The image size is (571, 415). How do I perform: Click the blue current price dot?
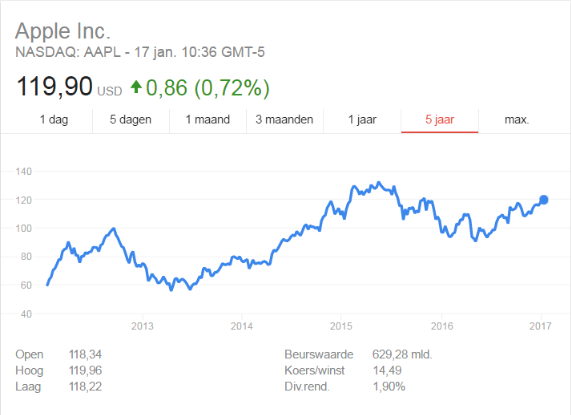click(544, 200)
